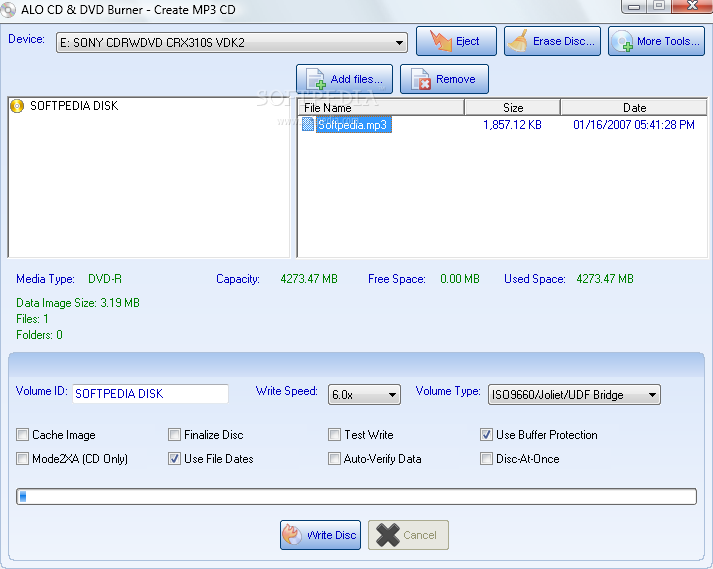The height and width of the screenshot is (569, 713).
Task: Open the Volume Type dropdown
Action: pos(574,394)
